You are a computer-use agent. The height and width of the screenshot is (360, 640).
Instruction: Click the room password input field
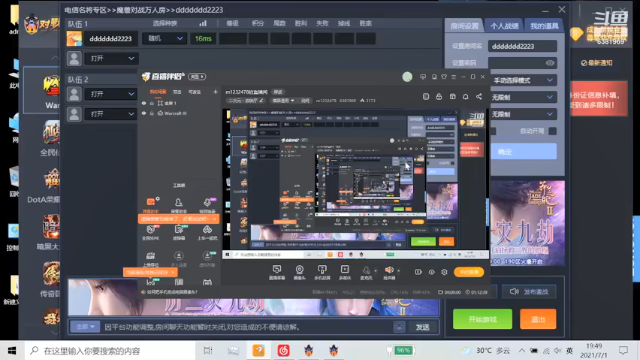coord(522,63)
